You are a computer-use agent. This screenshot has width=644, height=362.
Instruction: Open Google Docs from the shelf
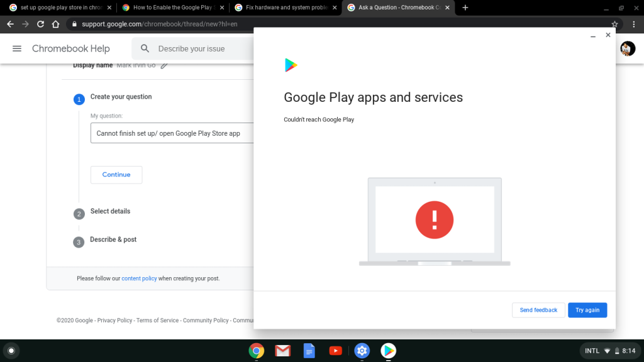pyautogui.click(x=309, y=351)
